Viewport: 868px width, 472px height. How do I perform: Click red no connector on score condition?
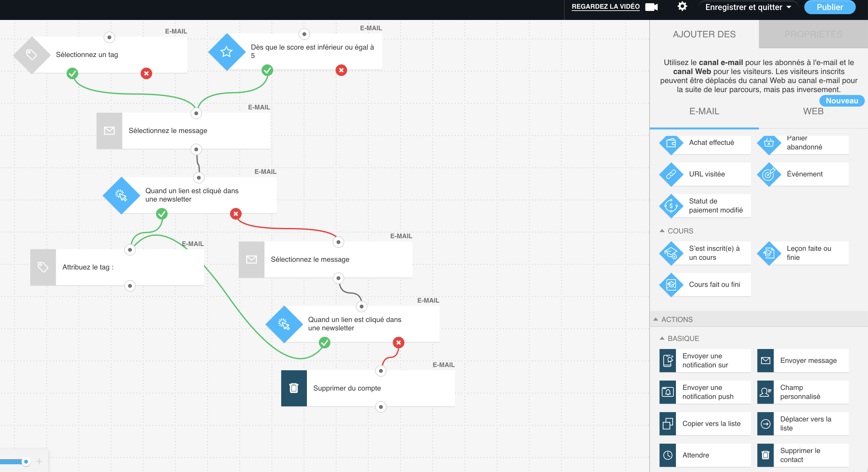pyautogui.click(x=341, y=70)
